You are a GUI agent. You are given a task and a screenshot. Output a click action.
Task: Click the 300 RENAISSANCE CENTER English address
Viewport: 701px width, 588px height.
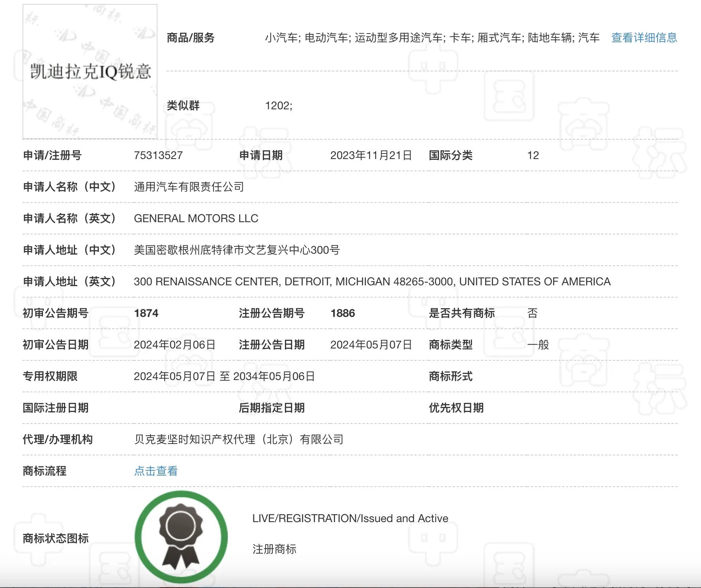[x=372, y=282]
